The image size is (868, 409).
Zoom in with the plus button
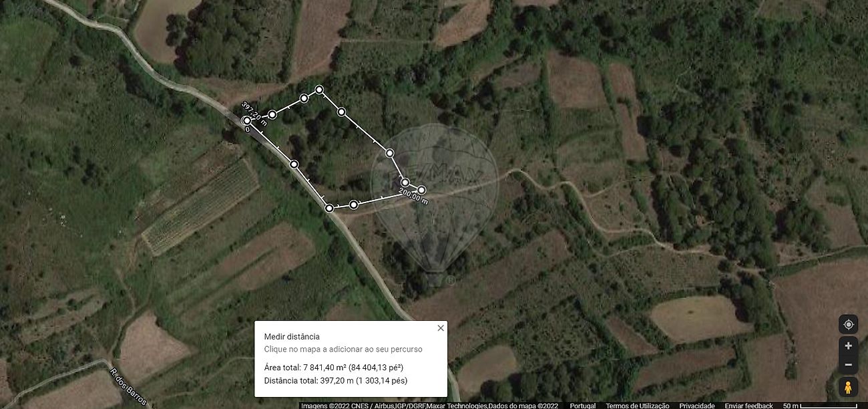[848, 346]
